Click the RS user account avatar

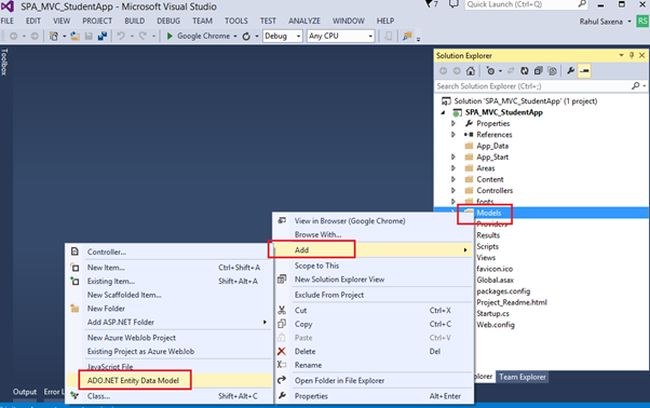click(x=643, y=21)
